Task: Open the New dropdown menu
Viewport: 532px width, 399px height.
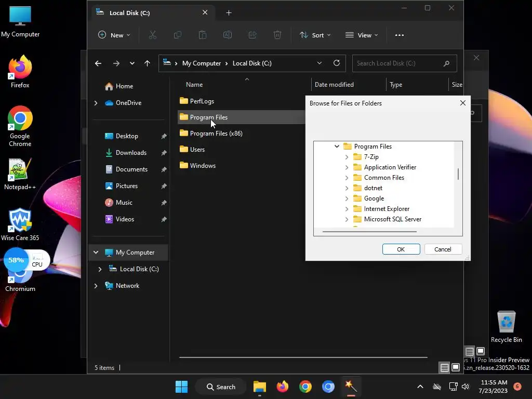Action: click(114, 35)
